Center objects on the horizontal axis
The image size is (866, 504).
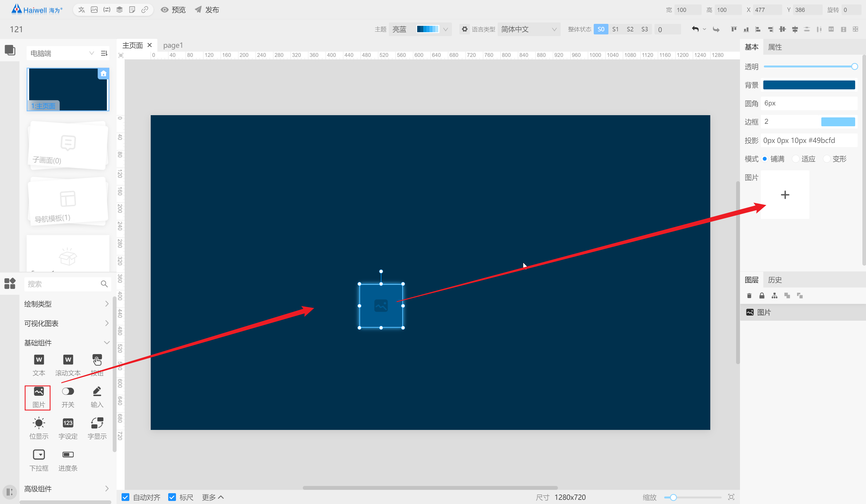pyautogui.click(x=782, y=29)
